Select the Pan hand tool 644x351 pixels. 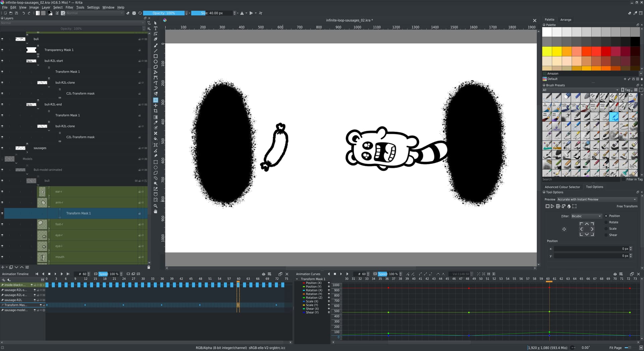156,212
